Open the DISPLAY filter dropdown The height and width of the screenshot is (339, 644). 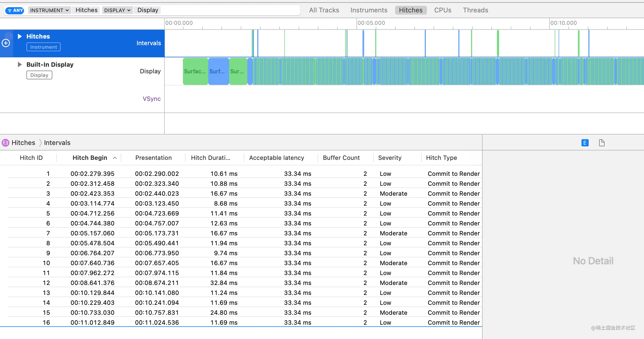click(117, 10)
